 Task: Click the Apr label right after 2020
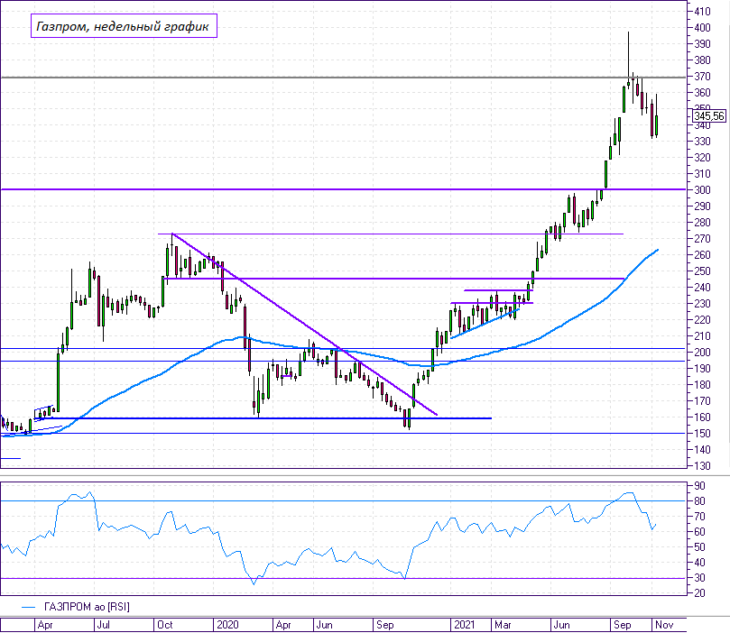click(x=284, y=625)
